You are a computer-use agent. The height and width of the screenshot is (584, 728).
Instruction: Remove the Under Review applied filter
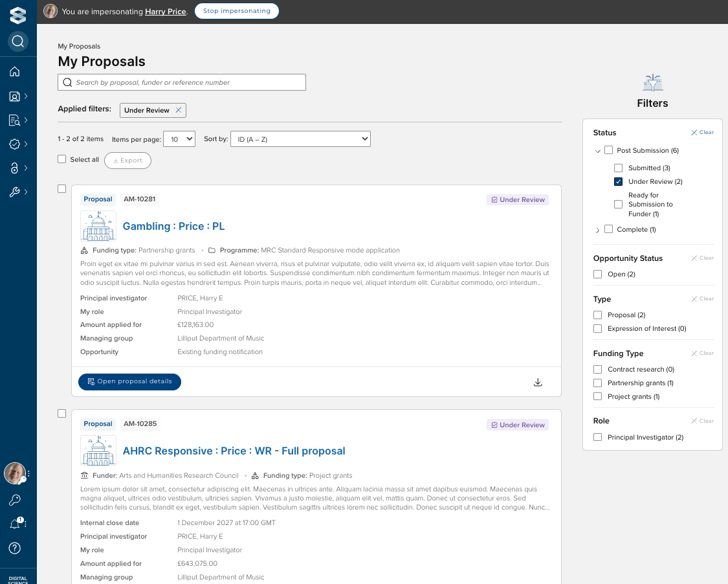pyautogui.click(x=179, y=111)
